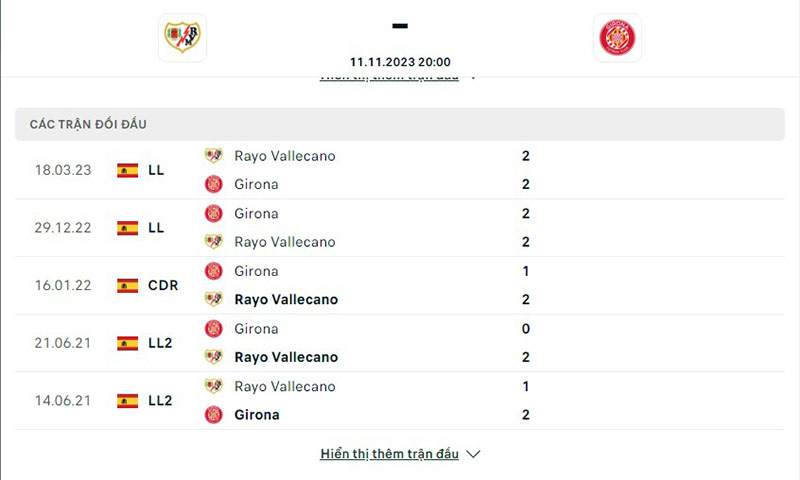Expand bottom 'Hiển thị thêm trận đấu' chevron
The height and width of the screenshot is (480, 800).
click(x=474, y=454)
